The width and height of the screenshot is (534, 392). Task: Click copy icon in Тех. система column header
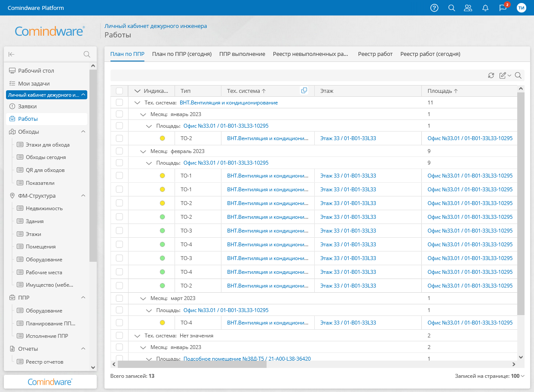(x=304, y=91)
